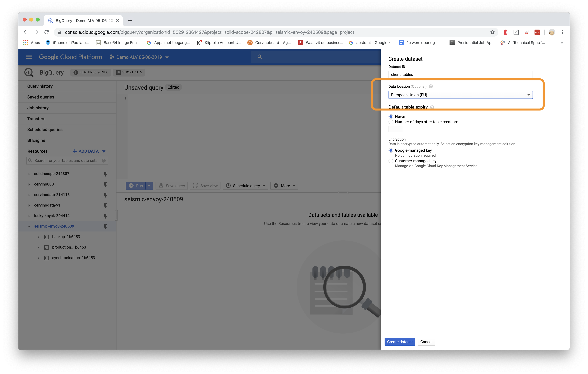
Task: Click help icon beside Default table expiry
Action: [432, 107]
